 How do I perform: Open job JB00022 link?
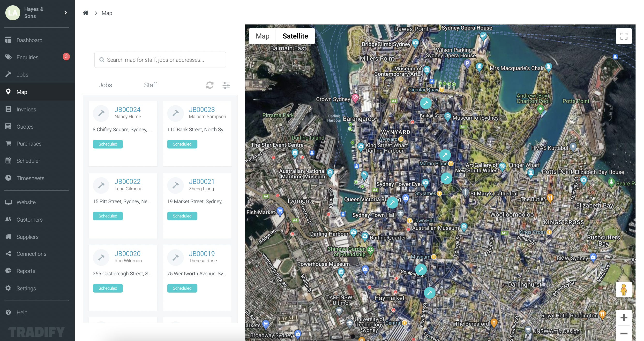click(x=127, y=181)
